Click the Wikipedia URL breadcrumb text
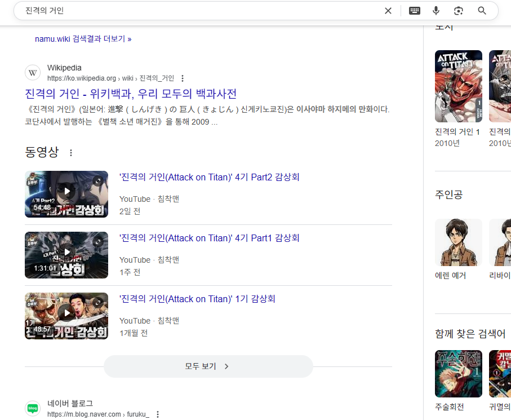The width and height of the screenshot is (511, 420). coord(110,78)
